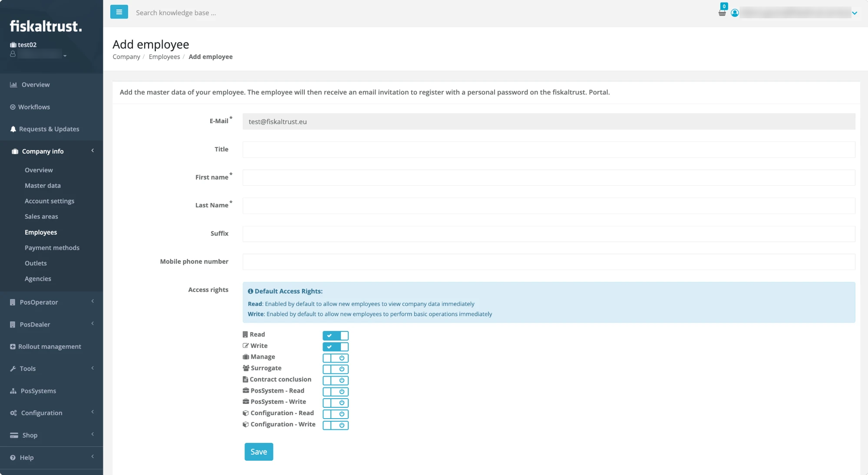Screen dimensions: 868x475
Task: Expand the Shop menu chevron
Action: (92, 434)
